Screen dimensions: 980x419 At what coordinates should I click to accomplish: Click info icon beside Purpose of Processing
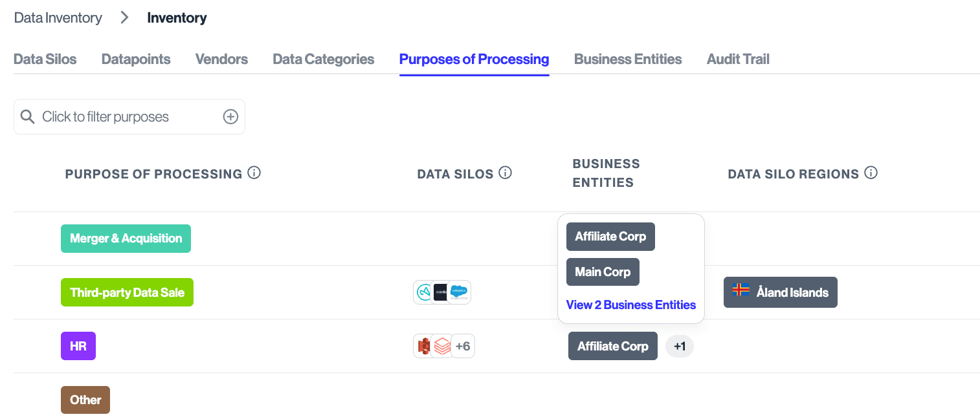(x=254, y=173)
